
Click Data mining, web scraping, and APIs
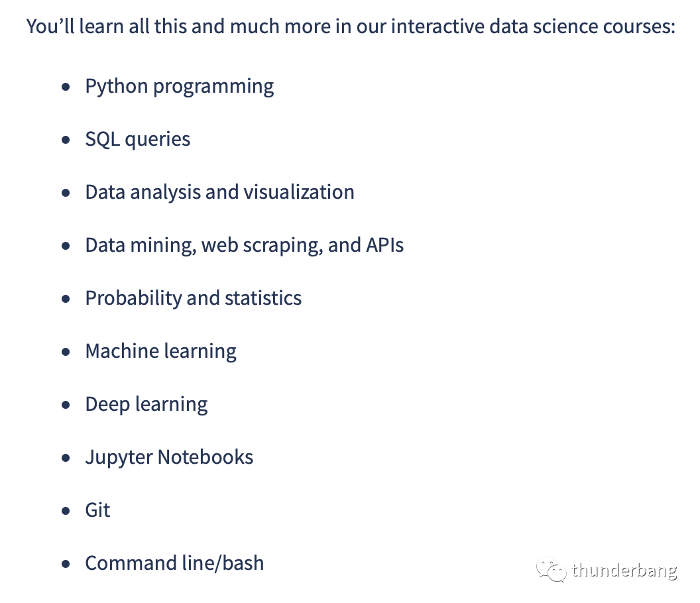click(x=244, y=245)
